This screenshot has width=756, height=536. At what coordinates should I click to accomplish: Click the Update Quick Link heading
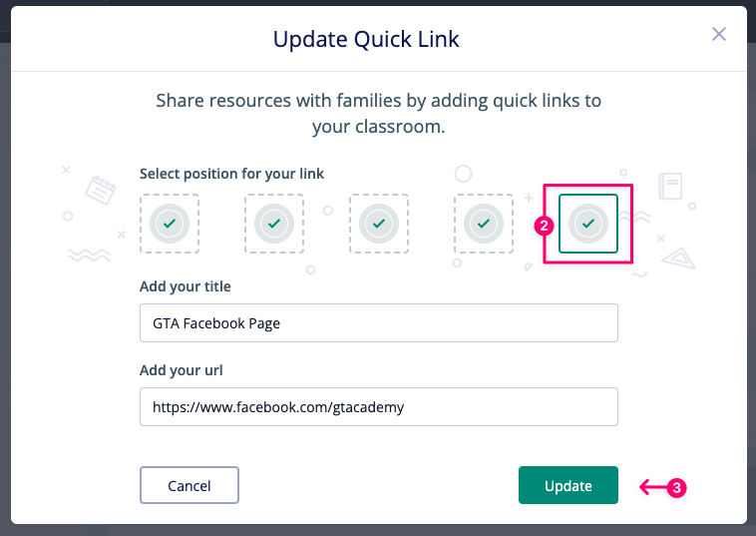366,39
